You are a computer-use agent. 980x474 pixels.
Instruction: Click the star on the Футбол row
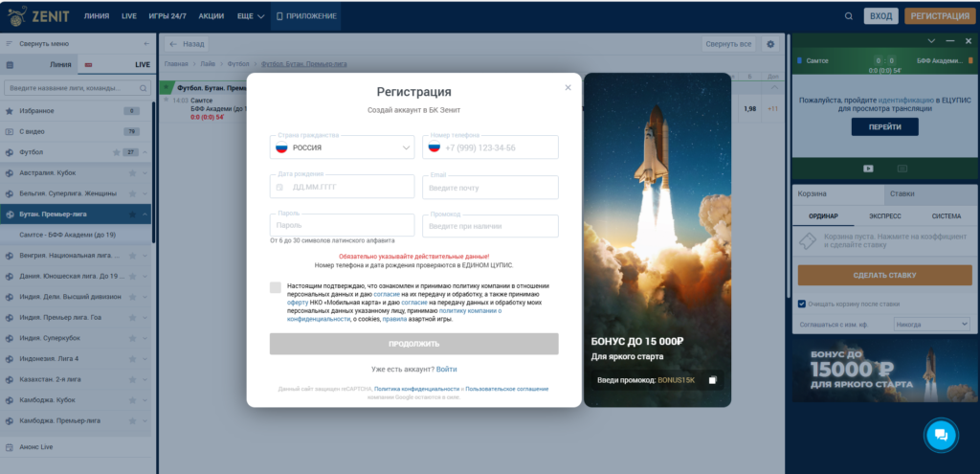[x=116, y=152]
